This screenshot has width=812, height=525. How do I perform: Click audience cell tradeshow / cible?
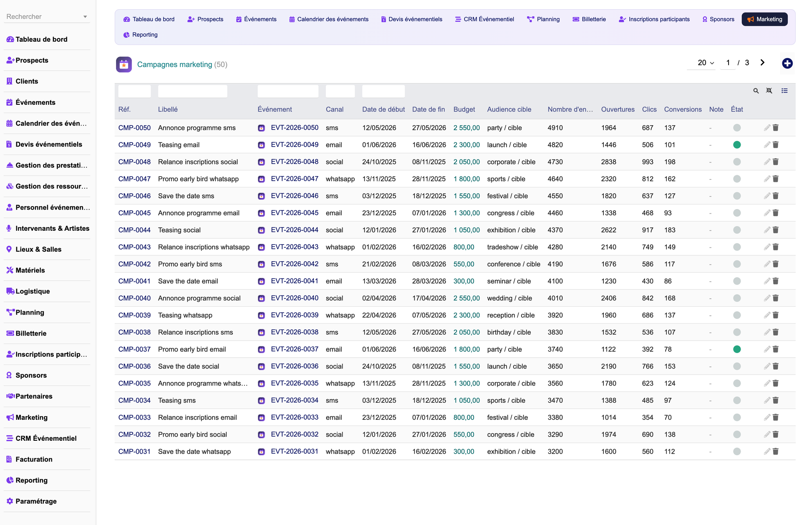click(512, 247)
